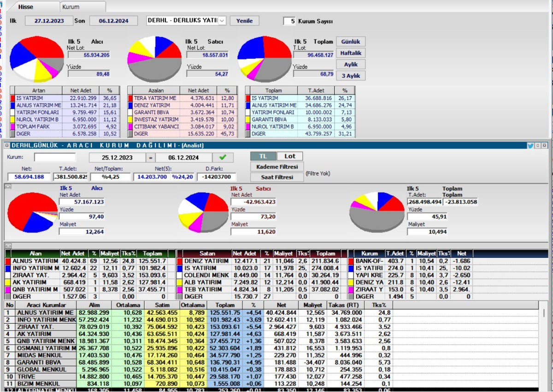Collapse the Alan/Satan summary tables section
The height and width of the screenshot is (392, 553).
(7, 246)
